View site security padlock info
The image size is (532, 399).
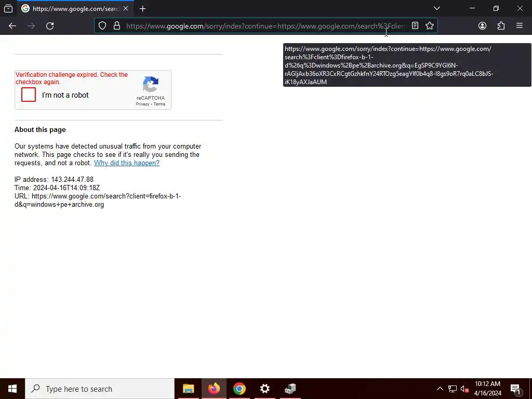(x=117, y=26)
